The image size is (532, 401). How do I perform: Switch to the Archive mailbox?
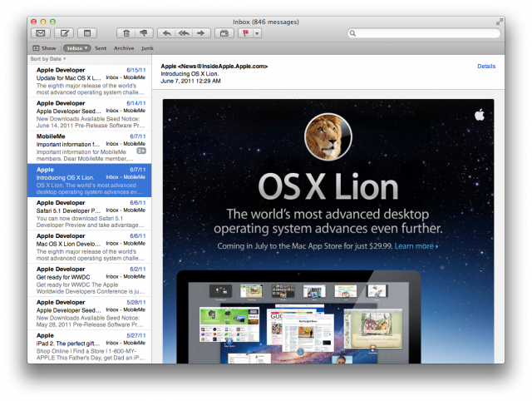point(124,48)
